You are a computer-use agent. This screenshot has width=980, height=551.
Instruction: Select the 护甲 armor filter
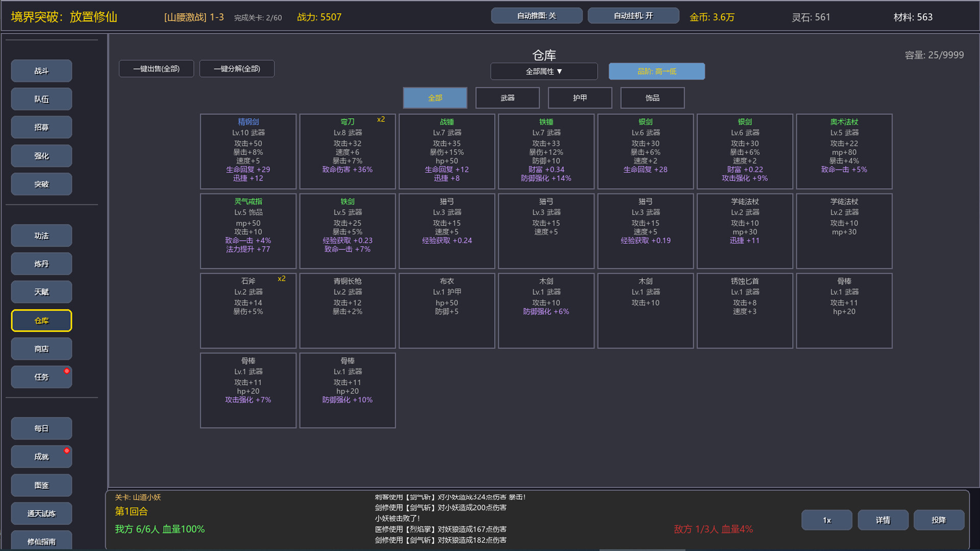(x=580, y=97)
